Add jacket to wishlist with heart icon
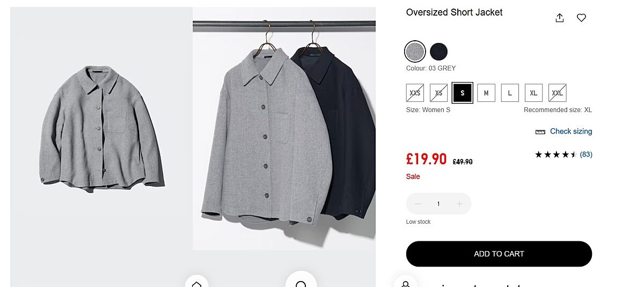644x287 pixels. [x=581, y=18]
